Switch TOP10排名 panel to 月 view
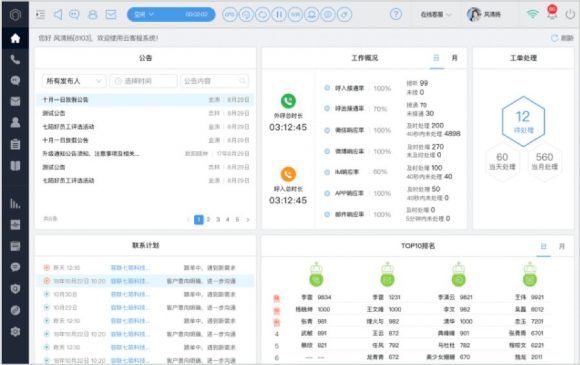 [x=562, y=246]
